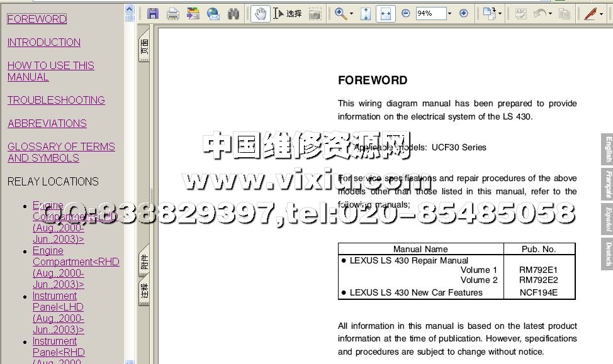Select the magnifier Zoom In tool
613x364 pixels.
click(340, 14)
